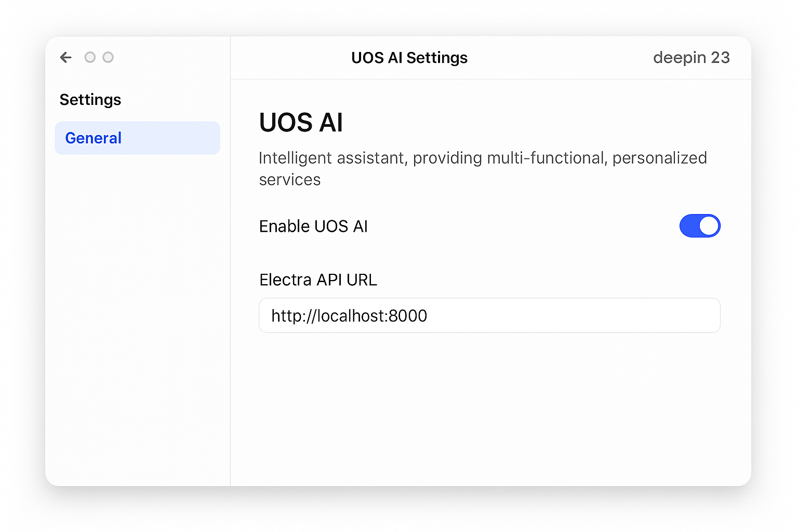
Task: Click the first gray circle window button
Action: pos(90,57)
